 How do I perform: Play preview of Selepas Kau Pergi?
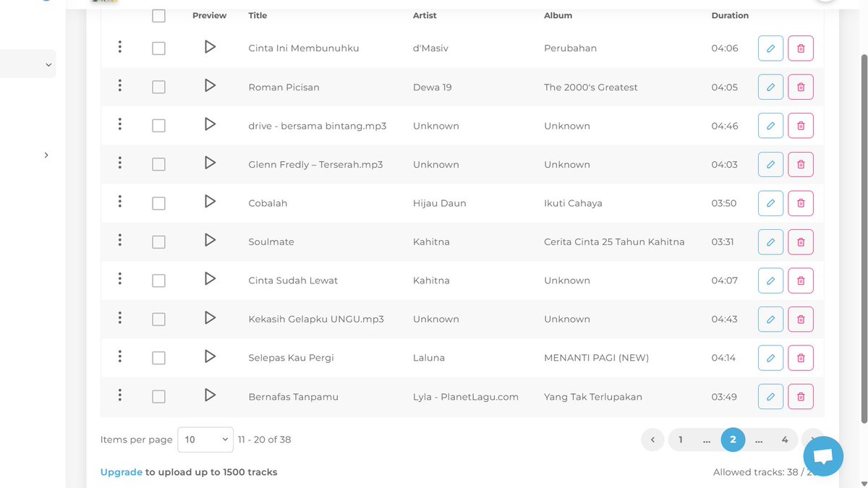(x=210, y=356)
